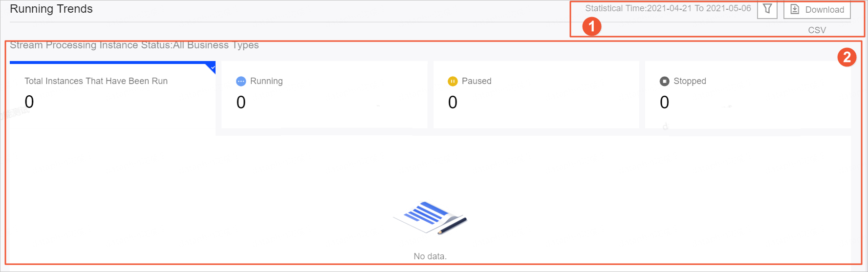This screenshot has width=868, height=272.
Task: Click the Running Trends heading
Action: pyautogui.click(x=51, y=9)
